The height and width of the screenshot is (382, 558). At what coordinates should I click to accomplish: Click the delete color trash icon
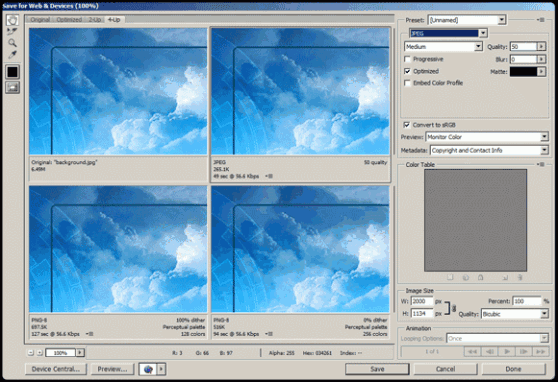520,277
